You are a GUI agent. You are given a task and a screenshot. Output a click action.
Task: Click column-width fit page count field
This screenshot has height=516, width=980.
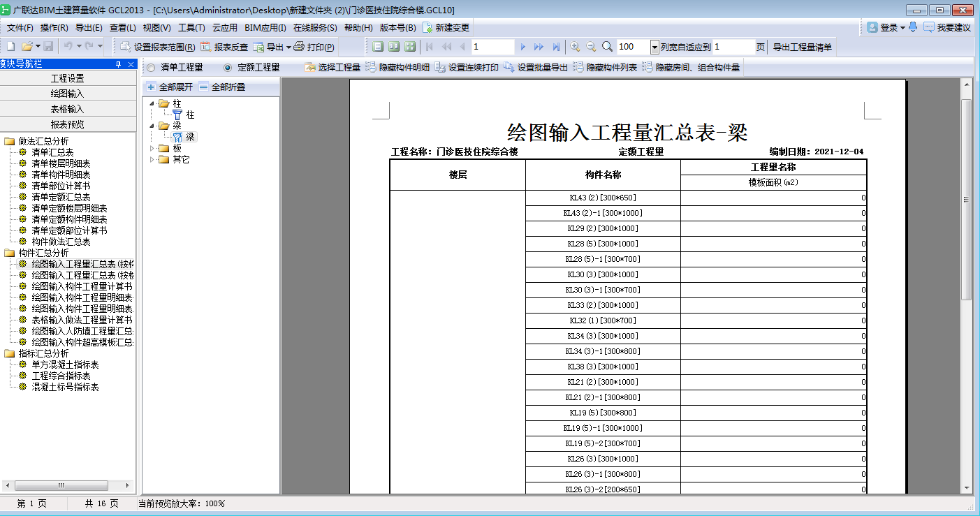pos(733,47)
